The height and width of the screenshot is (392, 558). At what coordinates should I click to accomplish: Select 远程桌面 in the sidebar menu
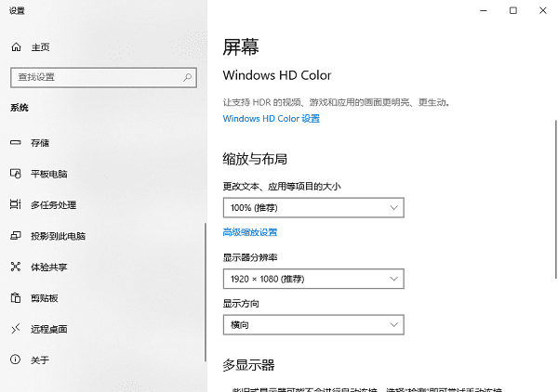click(48, 329)
